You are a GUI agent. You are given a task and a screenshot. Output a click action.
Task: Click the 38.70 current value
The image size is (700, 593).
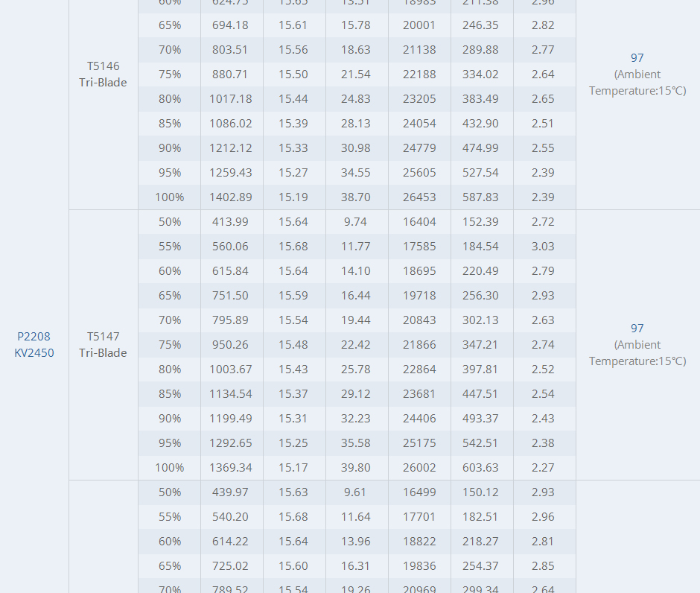pos(355,197)
